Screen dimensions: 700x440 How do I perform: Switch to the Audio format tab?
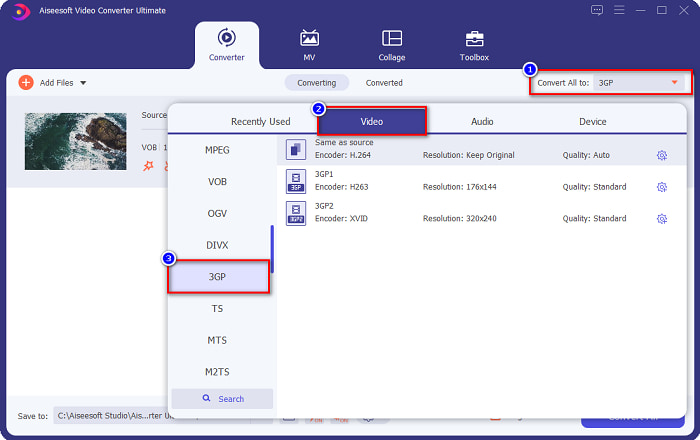tap(482, 121)
